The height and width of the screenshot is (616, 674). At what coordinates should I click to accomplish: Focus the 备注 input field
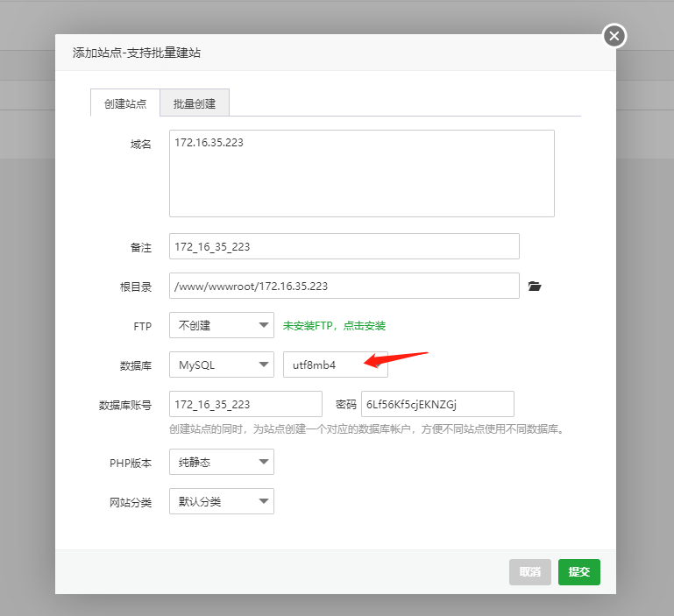(x=344, y=246)
